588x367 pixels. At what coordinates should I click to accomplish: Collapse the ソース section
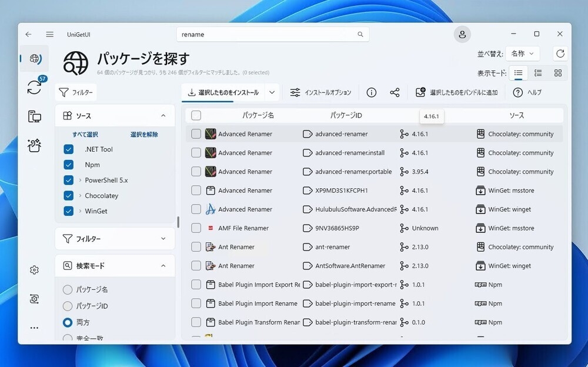point(163,116)
